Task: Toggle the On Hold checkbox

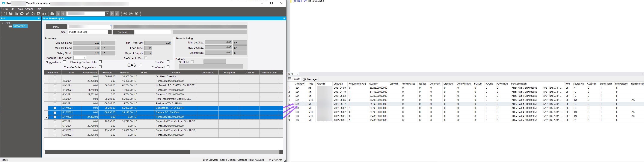Action: [192, 62]
